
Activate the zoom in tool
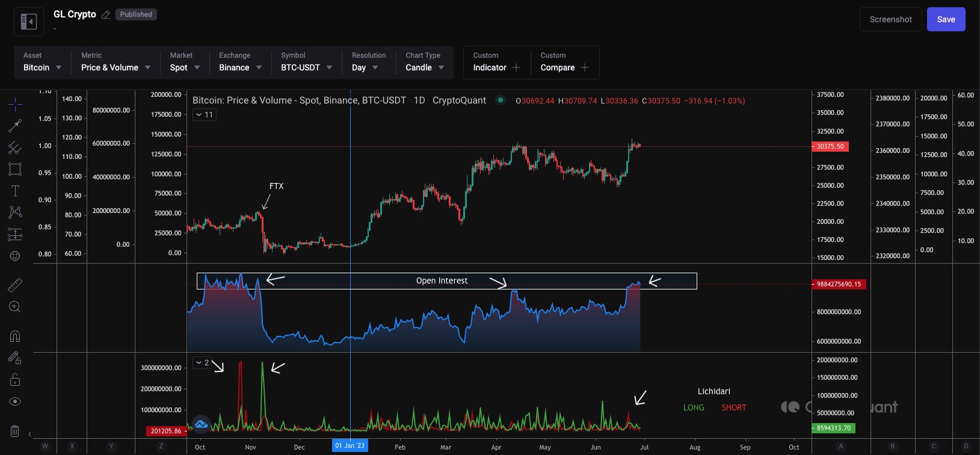(x=15, y=307)
